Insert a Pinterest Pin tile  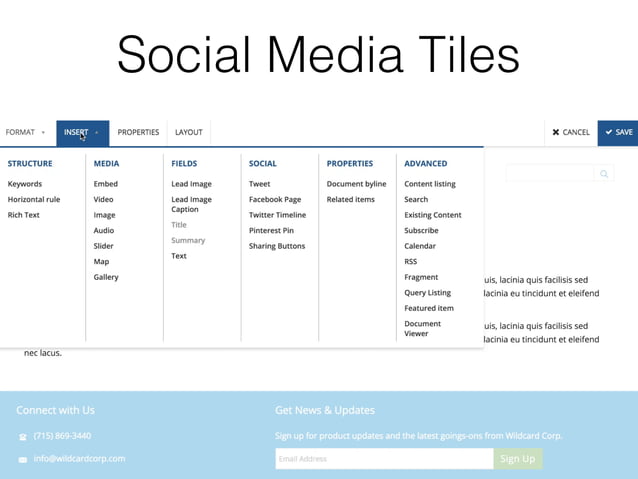coord(271,230)
